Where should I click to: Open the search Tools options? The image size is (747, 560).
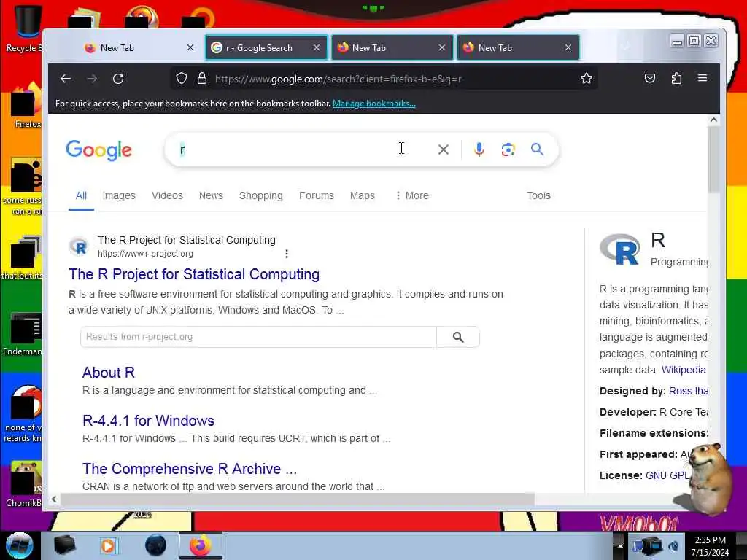point(538,195)
